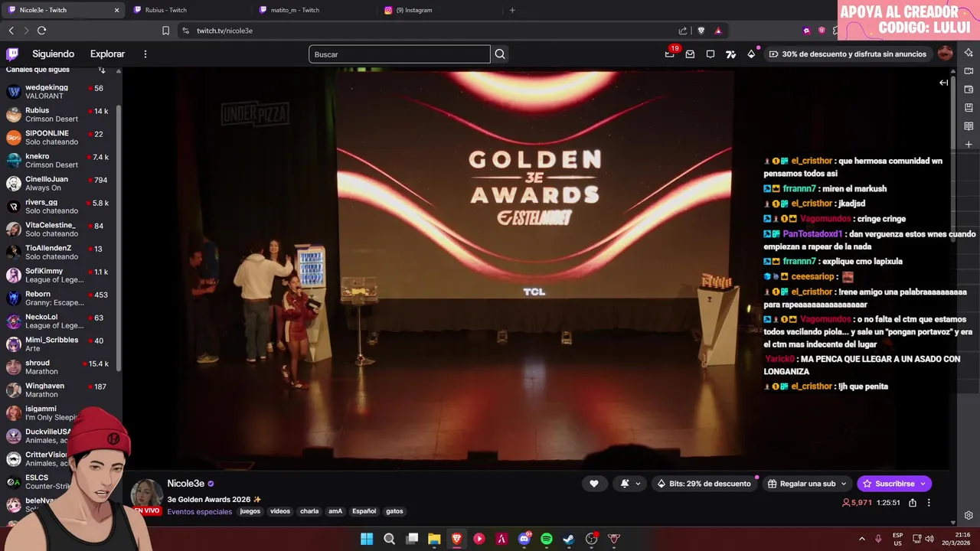Reload the current page

click(x=41, y=31)
